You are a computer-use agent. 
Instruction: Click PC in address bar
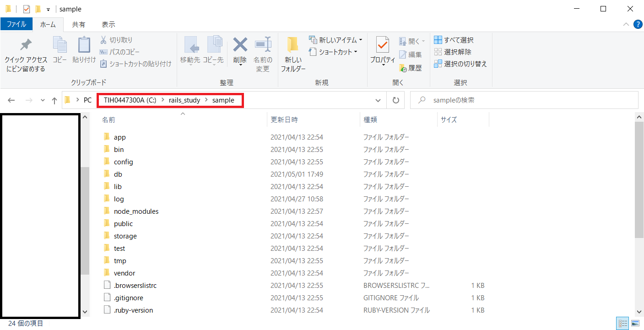(87, 100)
